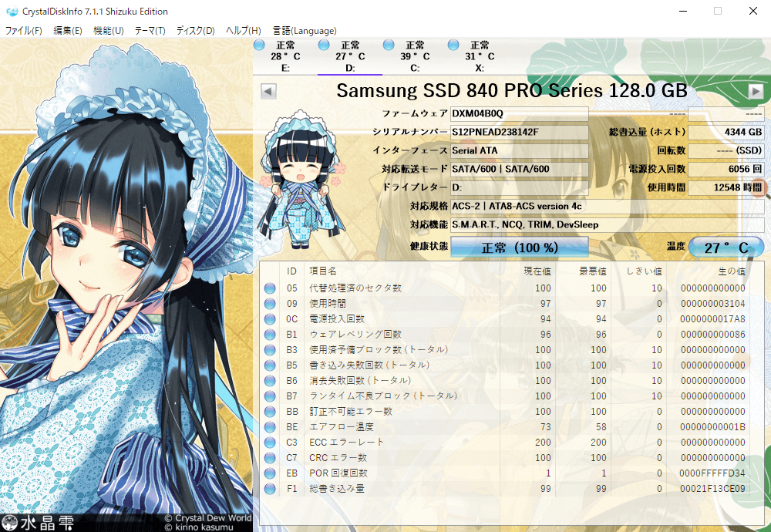This screenshot has width=771, height=532.
Task: Click the chibi Shizuku character image
Action: pyautogui.click(x=303, y=180)
